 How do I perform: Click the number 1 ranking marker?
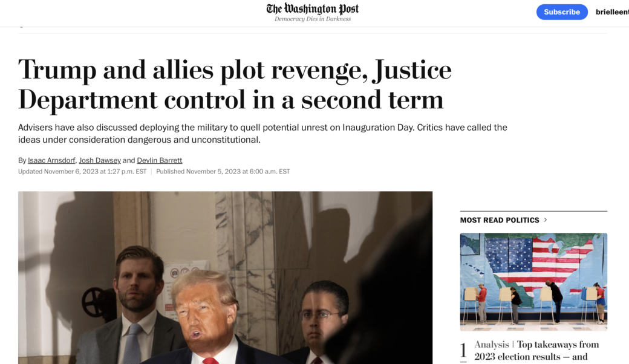click(x=463, y=351)
